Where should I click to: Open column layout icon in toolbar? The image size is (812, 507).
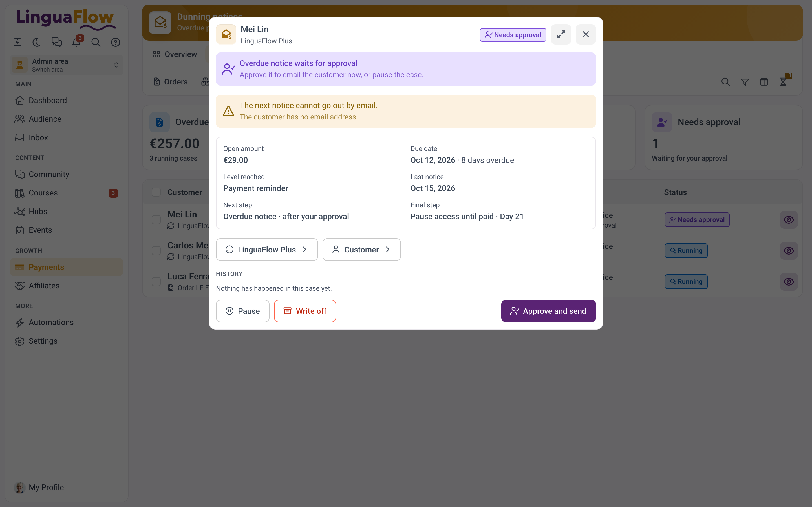click(x=764, y=82)
